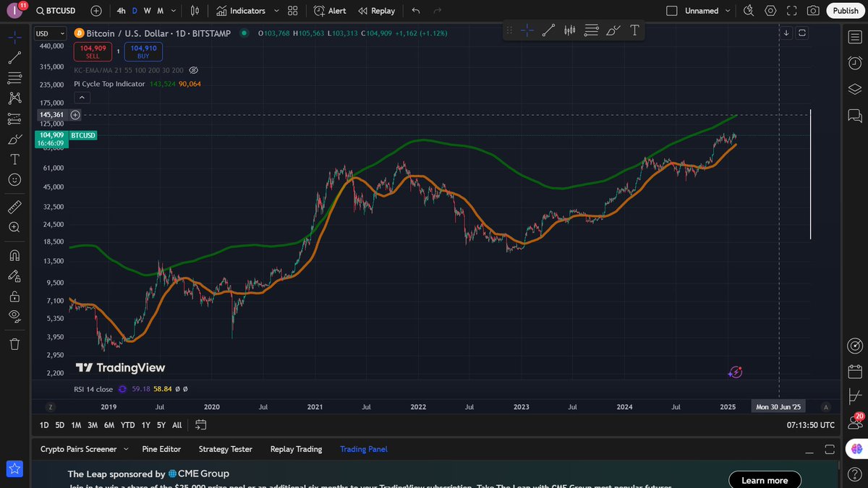Click the trash remove objects icon
The image size is (868, 488).
14,344
